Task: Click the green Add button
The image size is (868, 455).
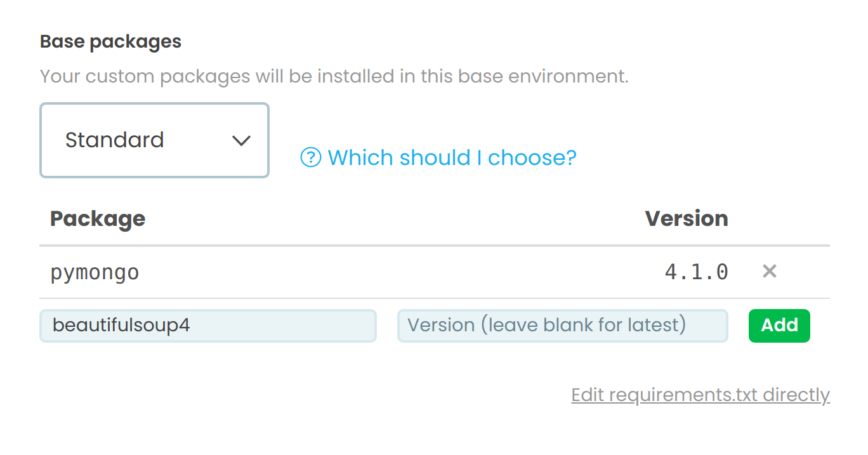Action: pyautogui.click(x=779, y=325)
